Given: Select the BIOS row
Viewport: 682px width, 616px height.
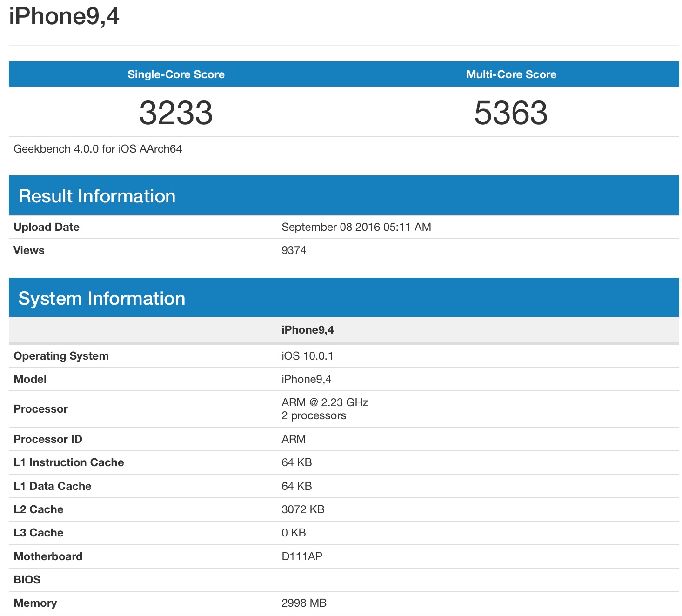Looking at the screenshot, I should point(27,579).
